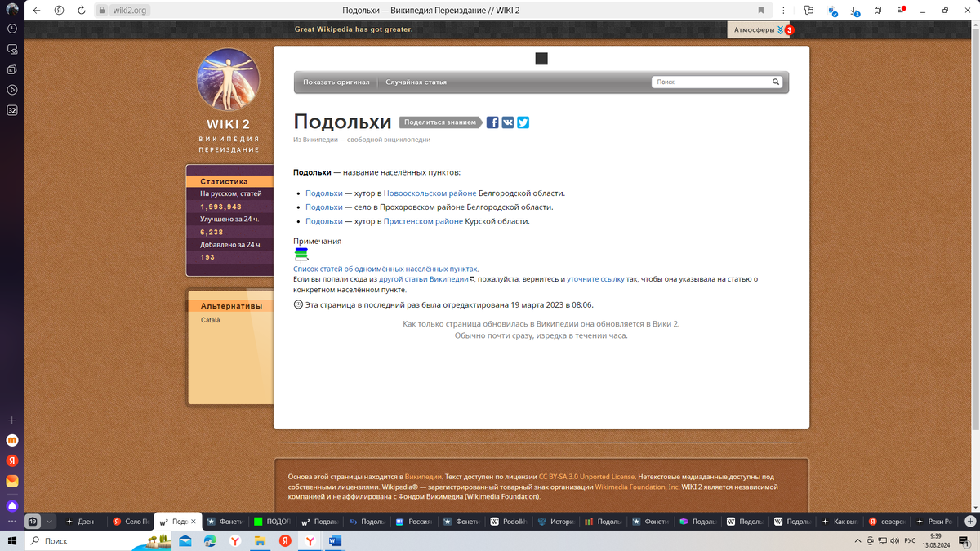
Task: Open History clock icon in sidebar
Action: pyautogui.click(x=12, y=28)
